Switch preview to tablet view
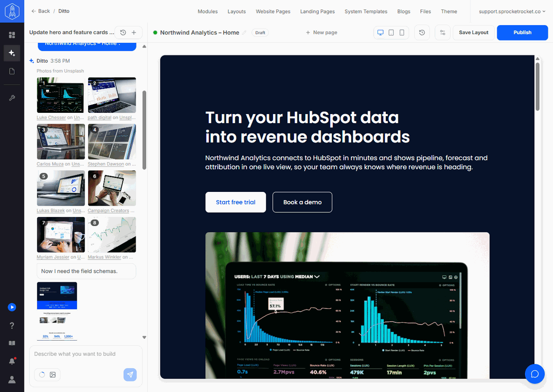Screen dimensions: 553x392 pos(391,32)
